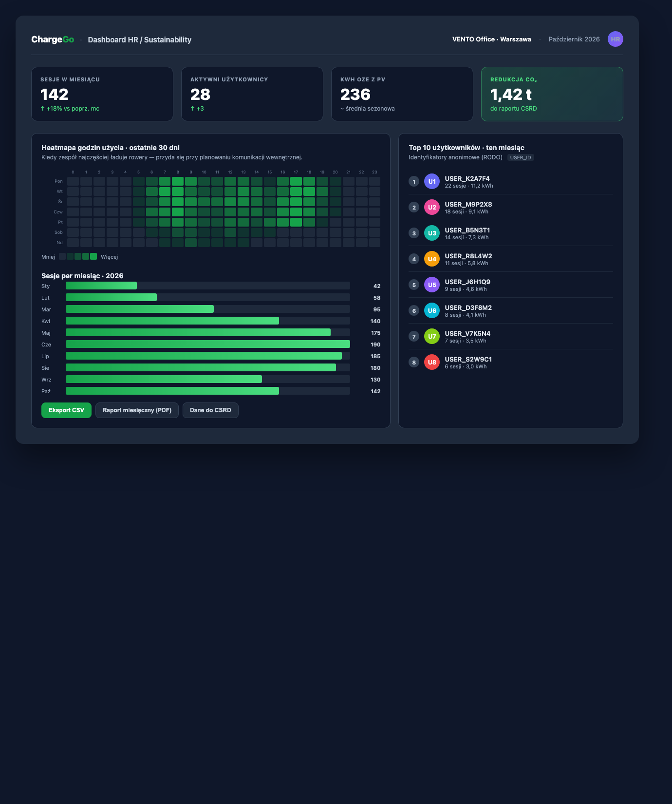Open the Aktywni użytkownicy card

pyautogui.click(x=252, y=94)
